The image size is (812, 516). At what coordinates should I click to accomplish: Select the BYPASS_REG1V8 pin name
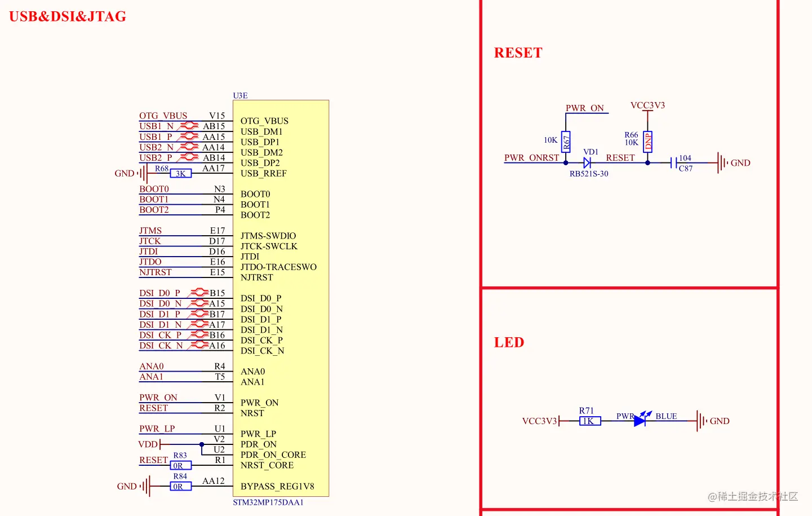tap(277, 487)
